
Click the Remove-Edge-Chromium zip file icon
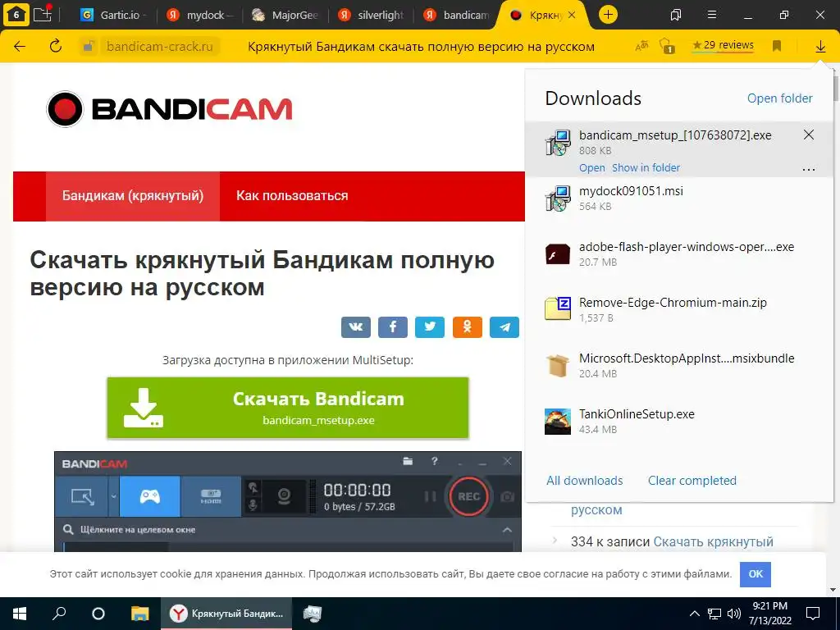558,308
